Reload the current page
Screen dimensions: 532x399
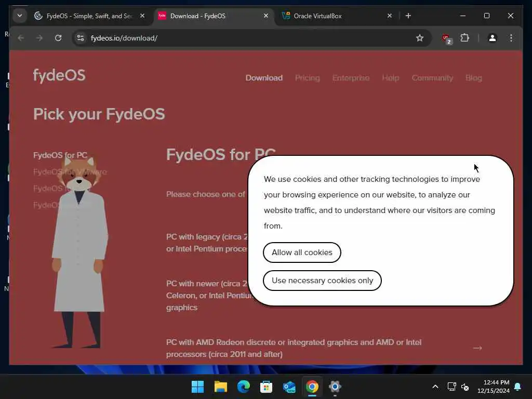coord(58,38)
